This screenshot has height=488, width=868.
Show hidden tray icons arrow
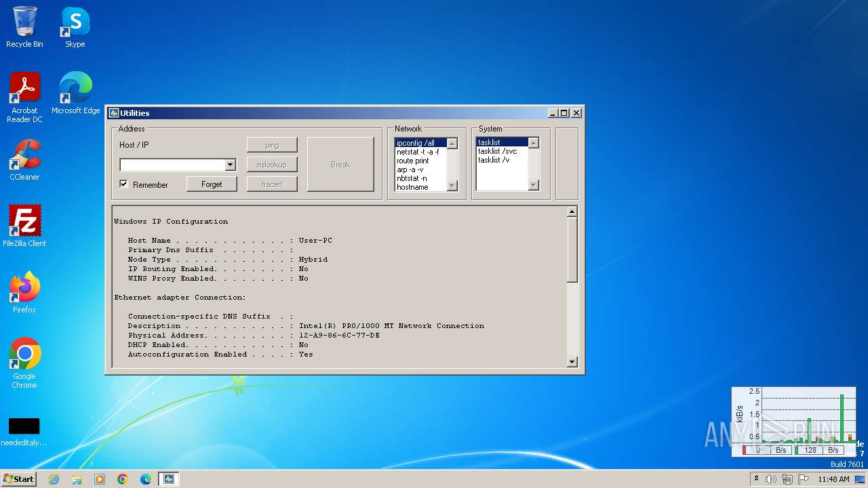tap(756, 479)
